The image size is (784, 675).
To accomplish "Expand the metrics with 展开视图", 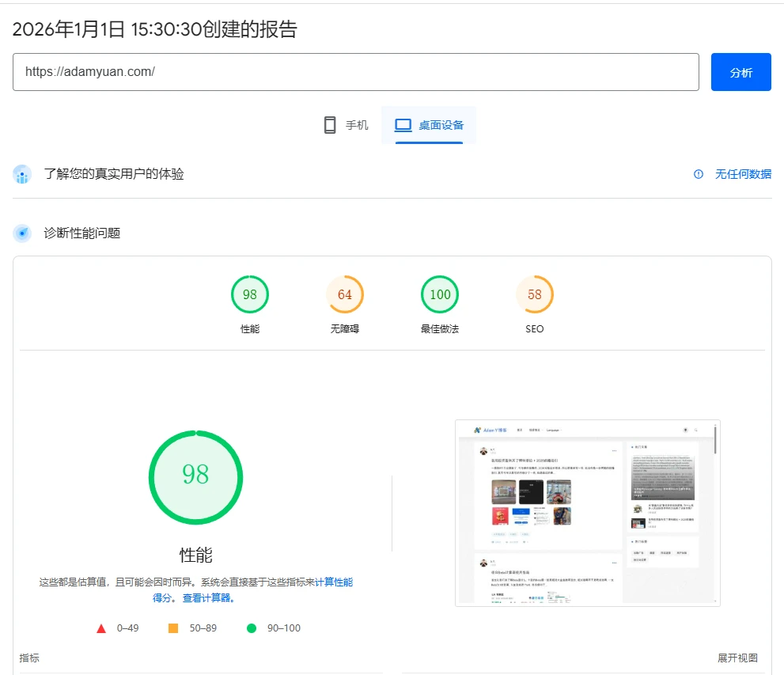I will click(737, 658).
